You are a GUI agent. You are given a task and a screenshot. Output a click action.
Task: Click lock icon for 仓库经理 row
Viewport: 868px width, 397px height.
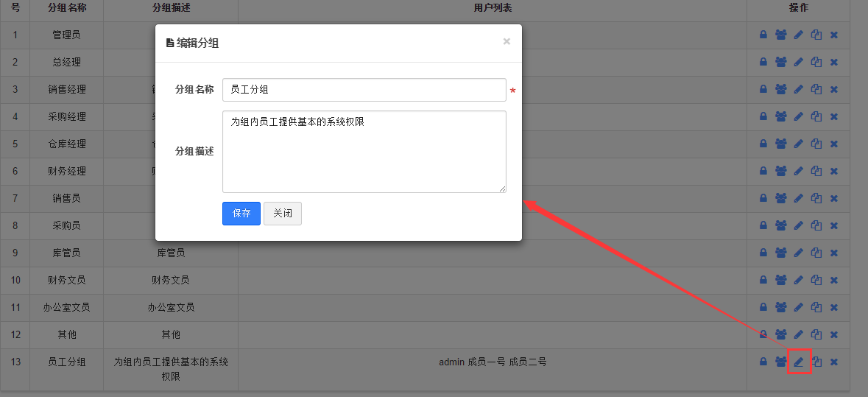[x=763, y=144]
